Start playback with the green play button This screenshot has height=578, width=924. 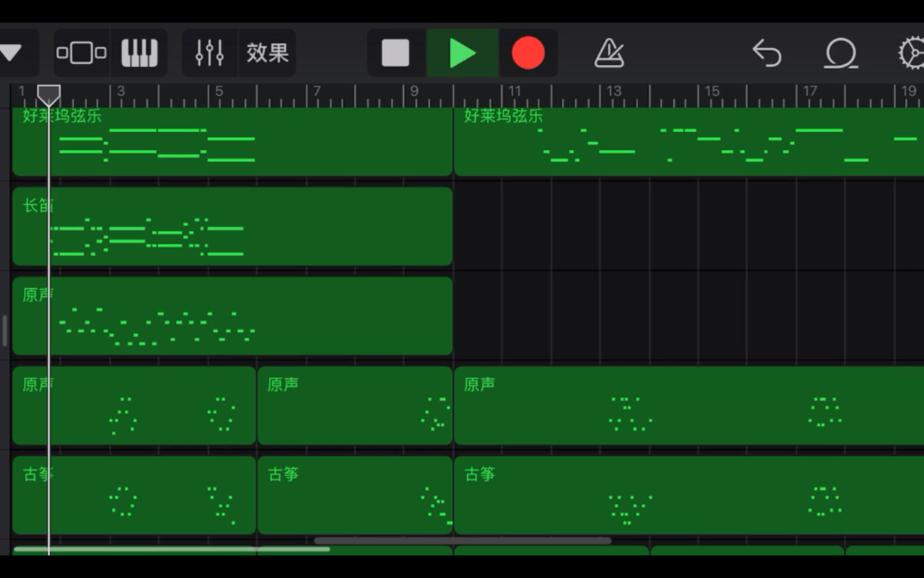(463, 53)
